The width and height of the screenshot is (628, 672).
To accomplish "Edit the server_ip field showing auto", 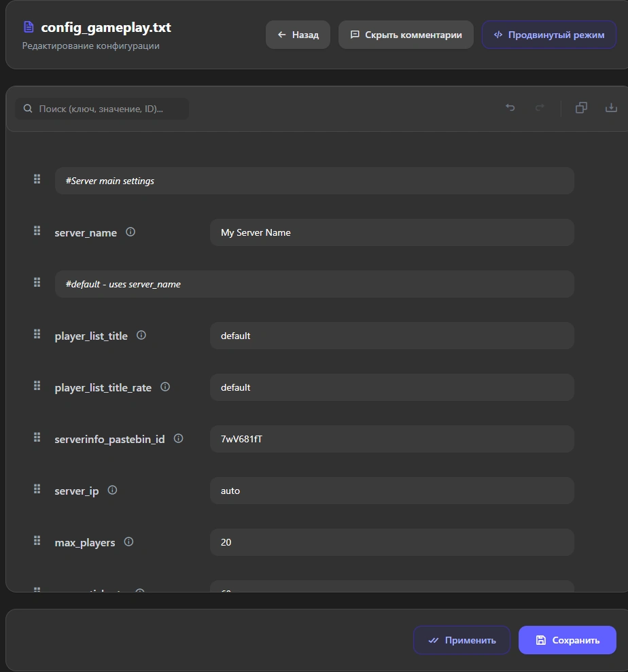I will (x=391, y=491).
